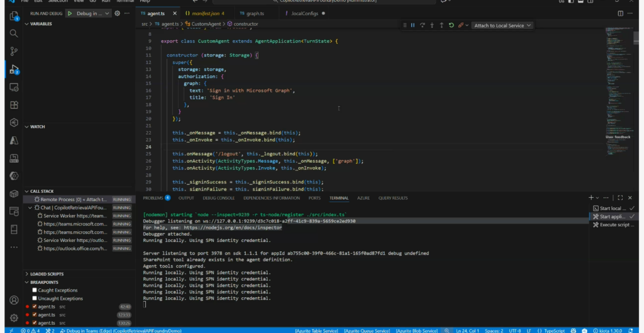Image resolution: width=644 pixels, height=333 pixels.
Task: Disable the first agent.ts breakpoint checkbox
Action: (x=35, y=307)
